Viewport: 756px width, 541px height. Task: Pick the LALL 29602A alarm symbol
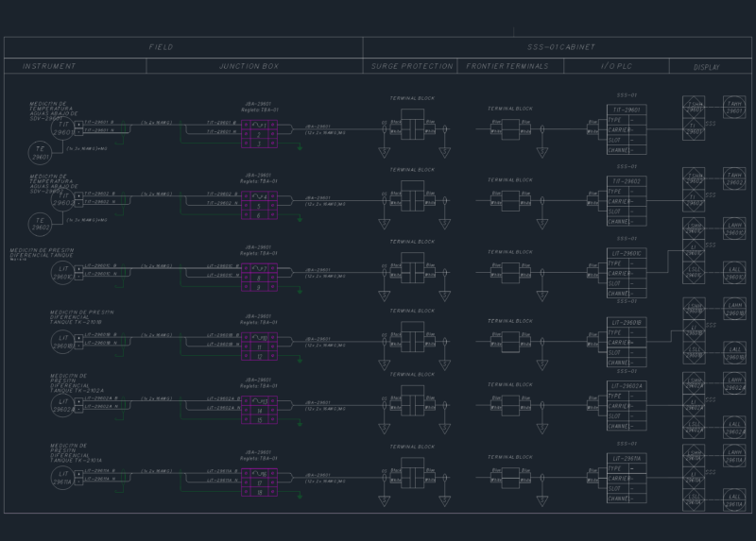[734, 428]
